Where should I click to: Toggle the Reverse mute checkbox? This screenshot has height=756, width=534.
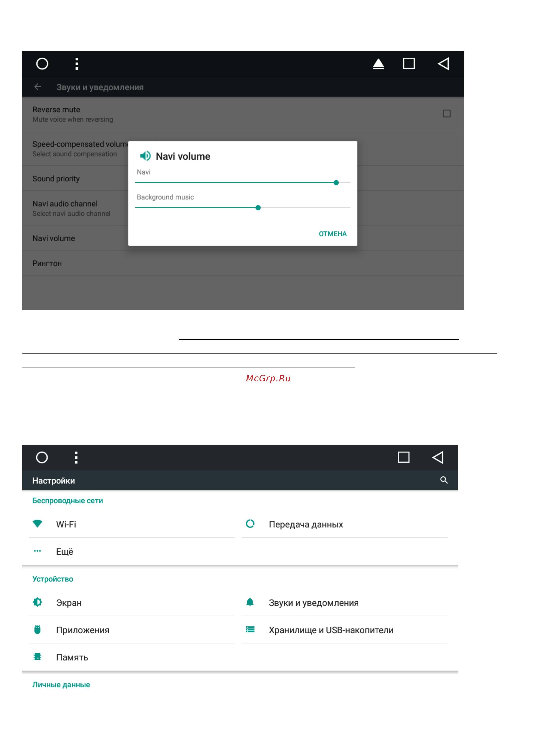[446, 114]
